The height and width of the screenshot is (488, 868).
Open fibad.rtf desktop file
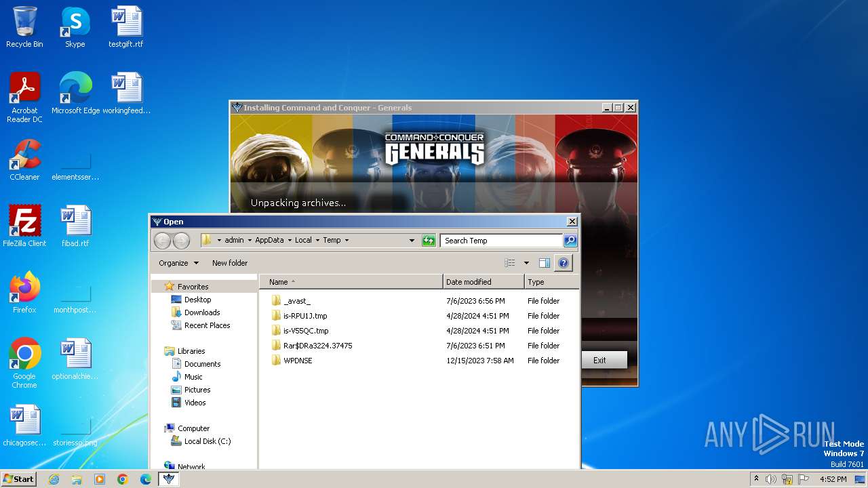(x=75, y=226)
